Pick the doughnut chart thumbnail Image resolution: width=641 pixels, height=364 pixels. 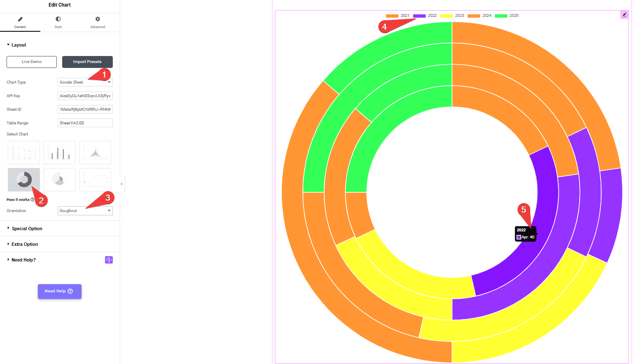[x=24, y=180]
